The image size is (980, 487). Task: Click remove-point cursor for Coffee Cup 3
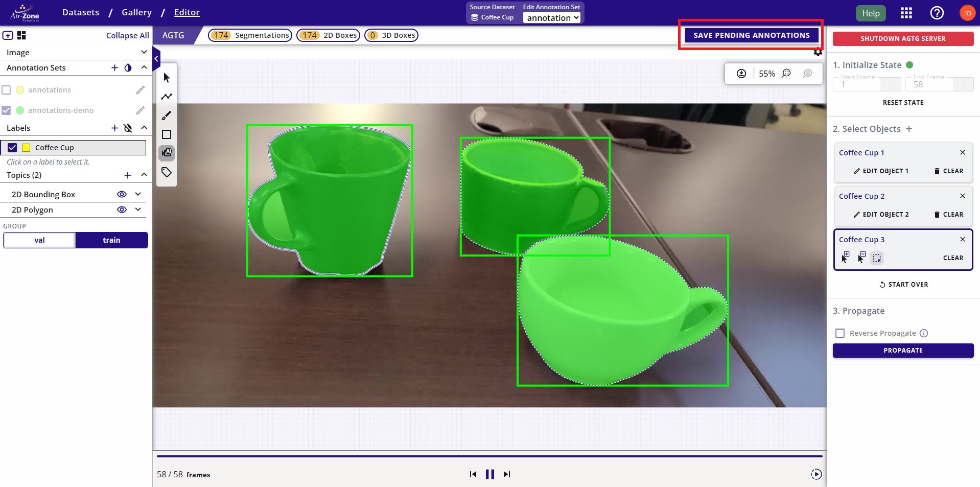[861, 258]
